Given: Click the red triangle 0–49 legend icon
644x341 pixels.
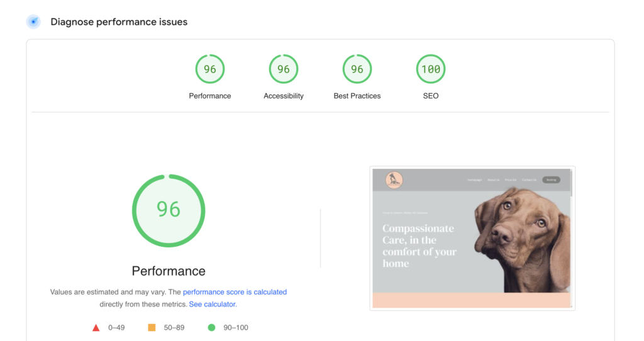Looking at the screenshot, I should click(96, 328).
